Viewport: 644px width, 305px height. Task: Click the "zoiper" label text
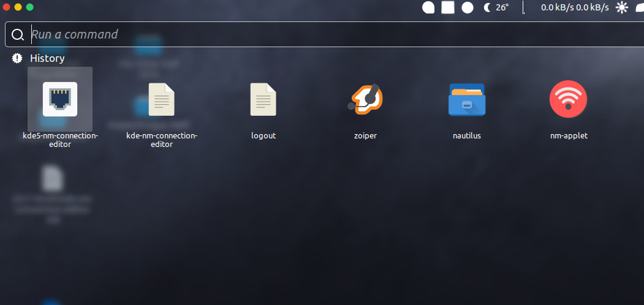tap(365, 135)
